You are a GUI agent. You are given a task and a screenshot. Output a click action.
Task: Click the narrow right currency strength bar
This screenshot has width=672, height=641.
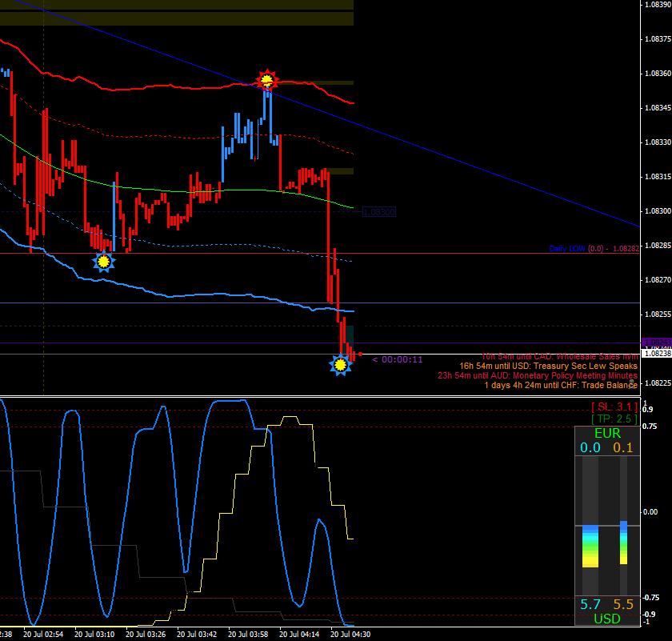623,543
